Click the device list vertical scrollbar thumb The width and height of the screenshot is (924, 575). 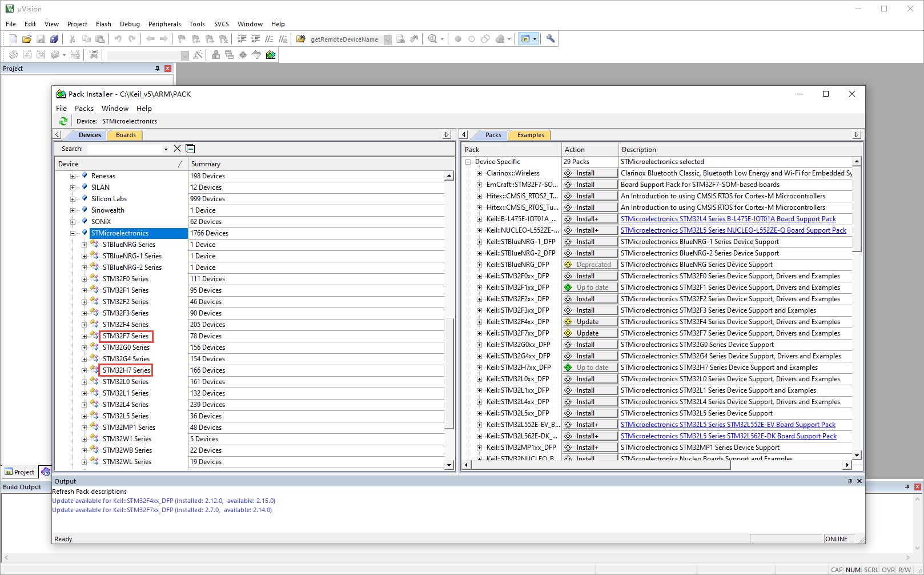(x=449, y=373)
